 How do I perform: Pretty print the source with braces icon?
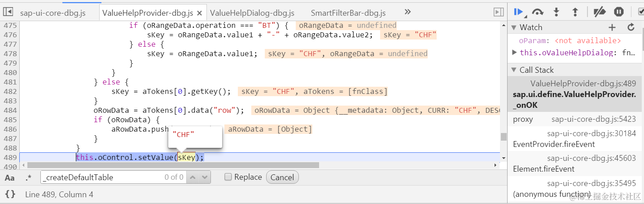coord(10,194)
